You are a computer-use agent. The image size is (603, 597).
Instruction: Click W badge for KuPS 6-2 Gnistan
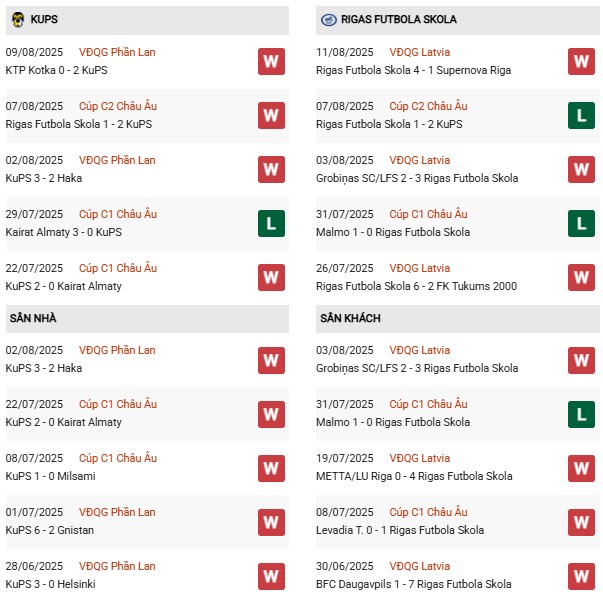[x=271, y=522]
